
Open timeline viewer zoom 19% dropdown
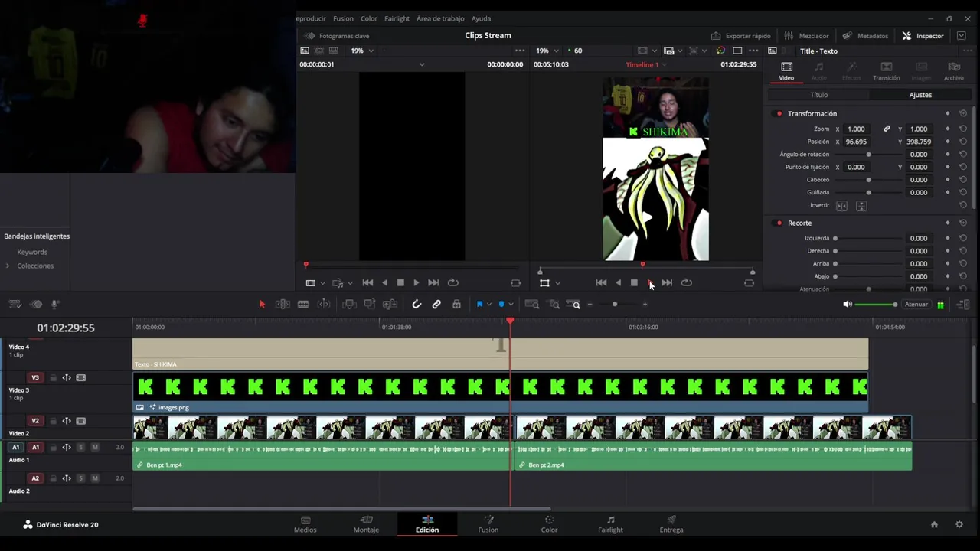click(x=547, y=51)
